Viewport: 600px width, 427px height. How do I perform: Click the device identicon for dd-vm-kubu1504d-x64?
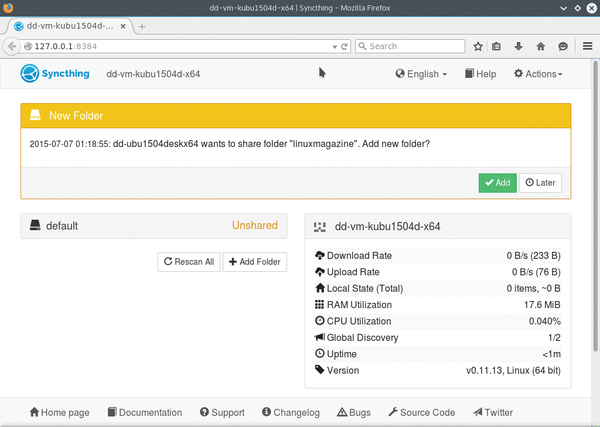(320, 227)
